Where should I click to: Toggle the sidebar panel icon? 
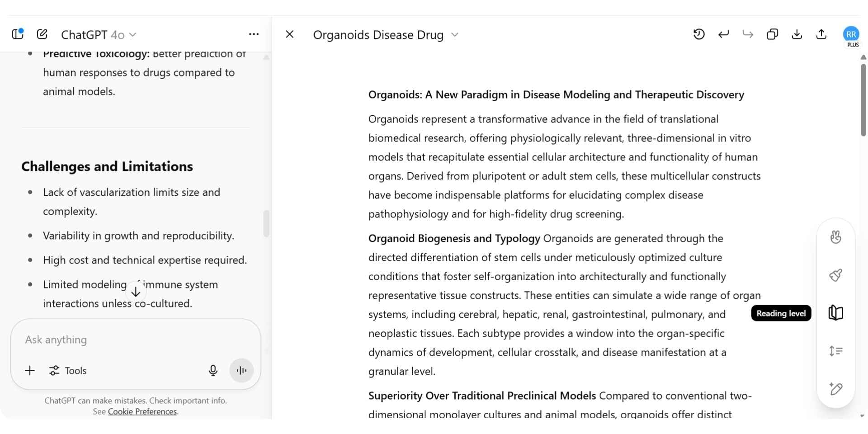tap(18, 34)
